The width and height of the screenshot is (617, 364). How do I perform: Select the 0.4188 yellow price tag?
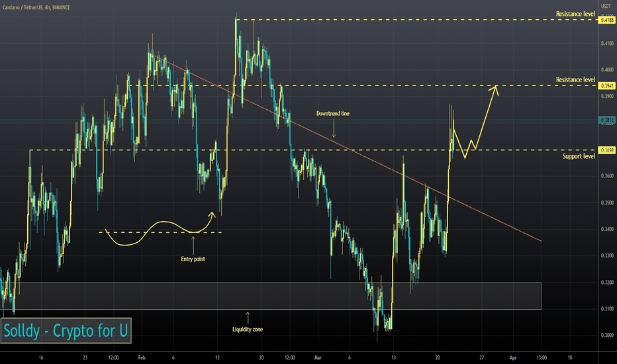coord(607,20)
